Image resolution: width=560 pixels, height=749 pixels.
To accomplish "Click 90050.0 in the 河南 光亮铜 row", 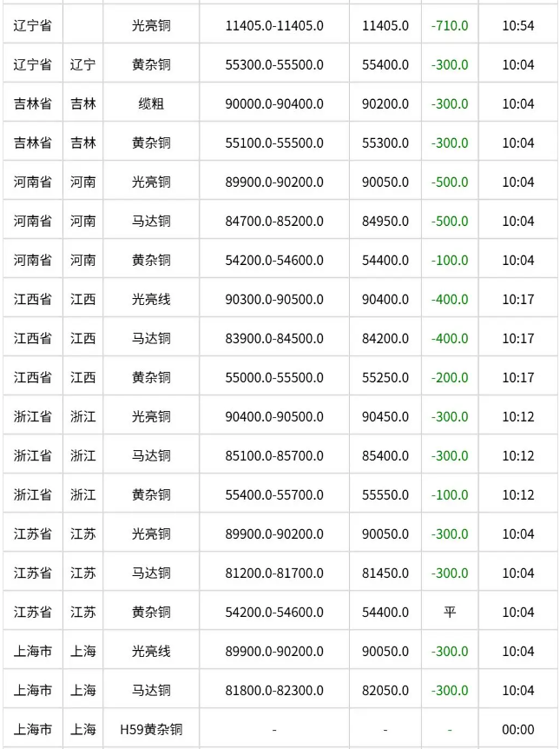I will coord(385,182).
